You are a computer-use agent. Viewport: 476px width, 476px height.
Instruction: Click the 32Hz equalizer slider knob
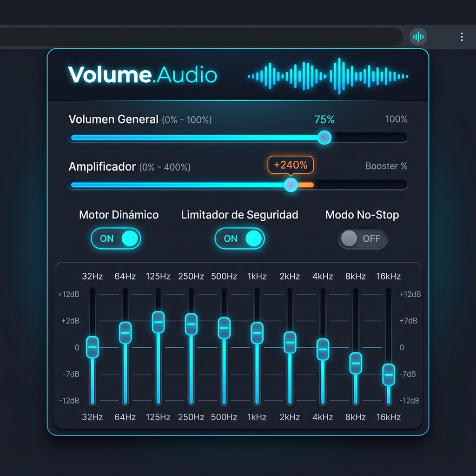tap(93, 347)
